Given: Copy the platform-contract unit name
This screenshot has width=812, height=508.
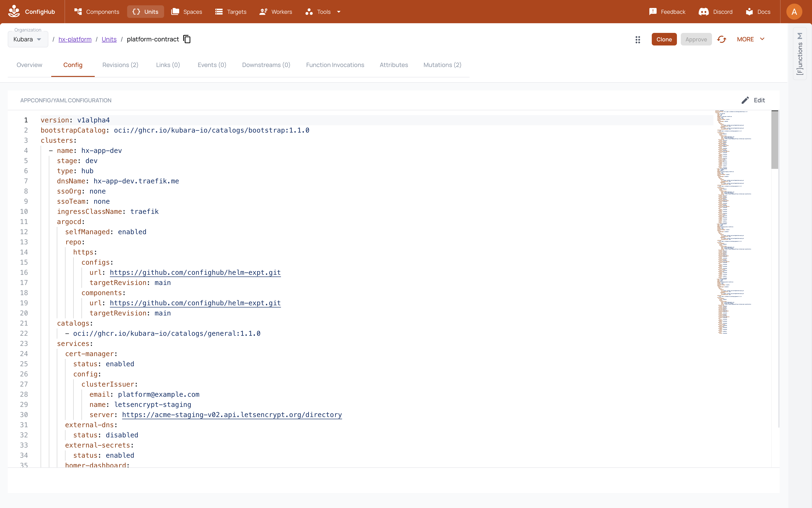Looking at the screenshot, I should (x=187, y=39).
